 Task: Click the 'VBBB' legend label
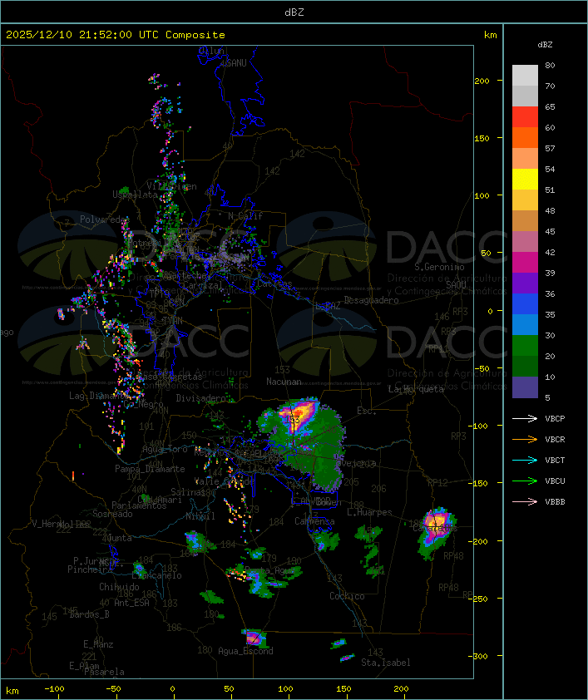click(x=555, y=502)
